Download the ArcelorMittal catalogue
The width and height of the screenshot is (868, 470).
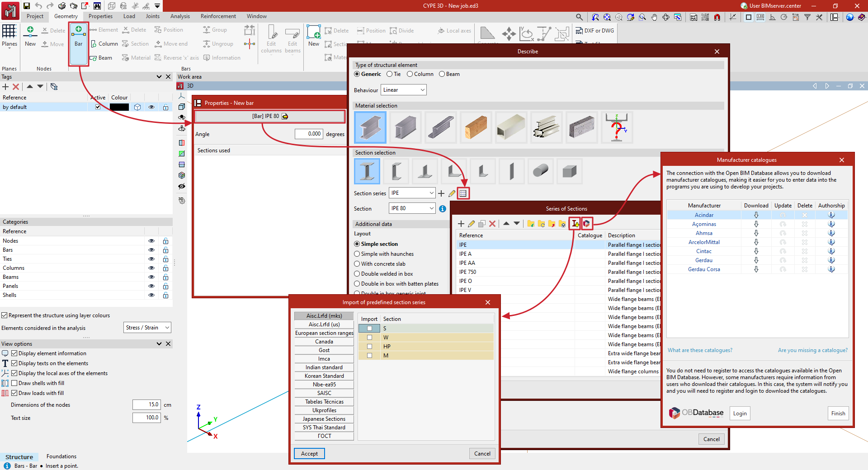coord(756,242)
